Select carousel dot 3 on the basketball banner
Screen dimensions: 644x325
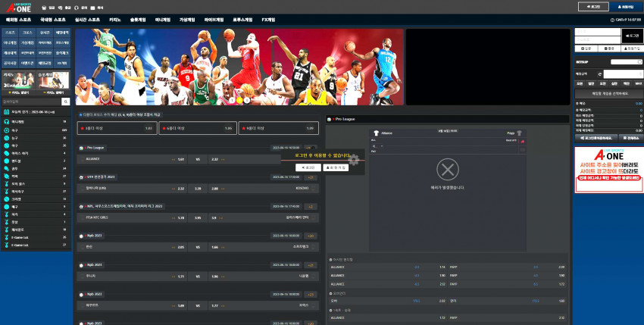[247, 100]
